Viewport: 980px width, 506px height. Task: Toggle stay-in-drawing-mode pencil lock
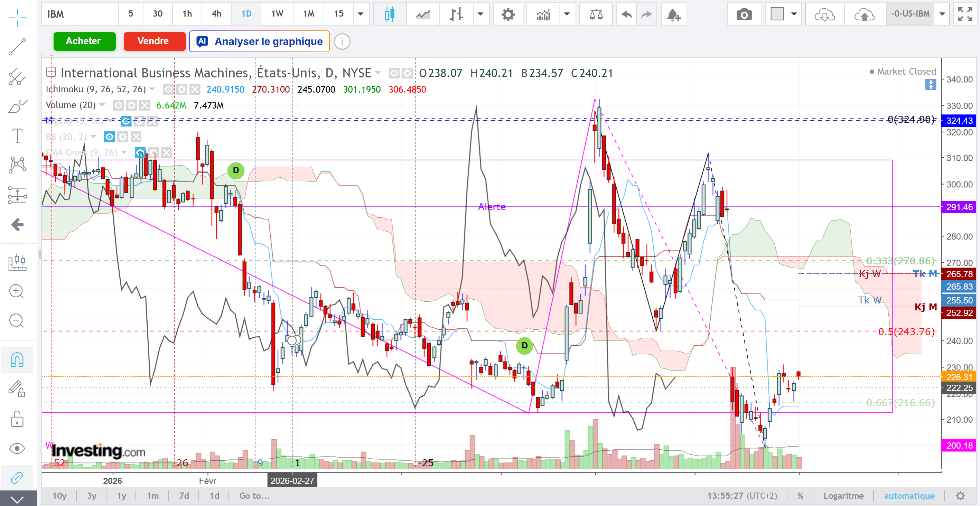coord(17,389)
